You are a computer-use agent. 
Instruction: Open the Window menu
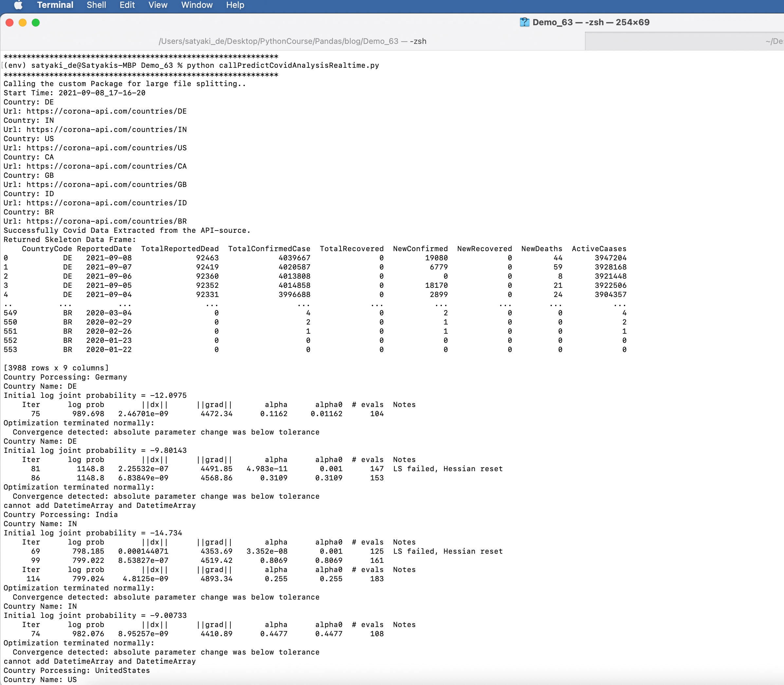(196, 5)
